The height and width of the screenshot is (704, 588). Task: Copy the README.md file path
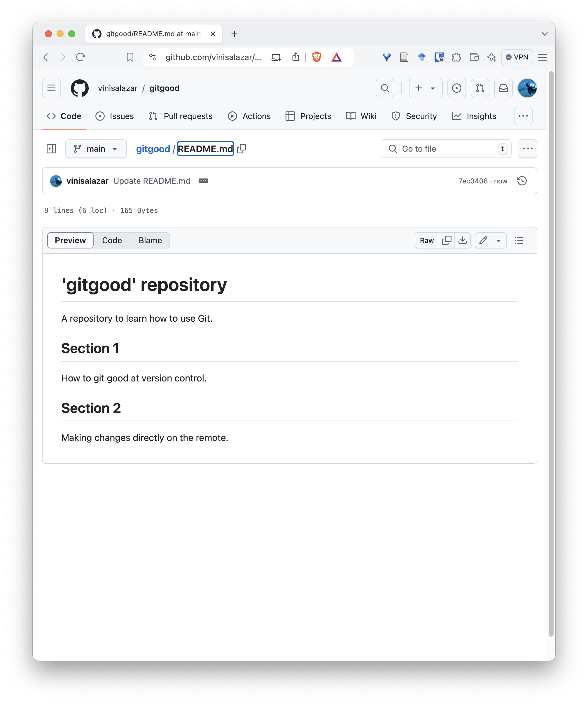pos(242,148)
